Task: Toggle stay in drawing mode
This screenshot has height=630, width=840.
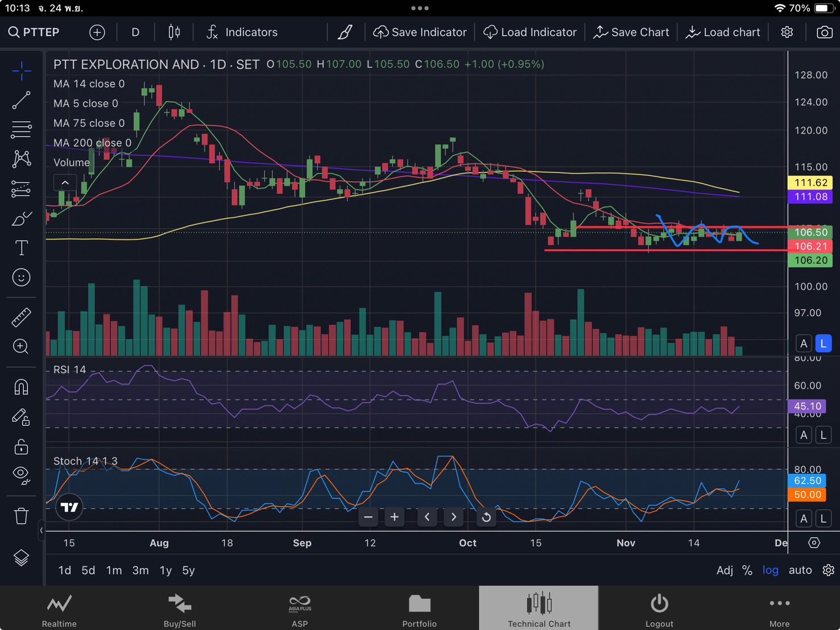Action: pos(22,417)
